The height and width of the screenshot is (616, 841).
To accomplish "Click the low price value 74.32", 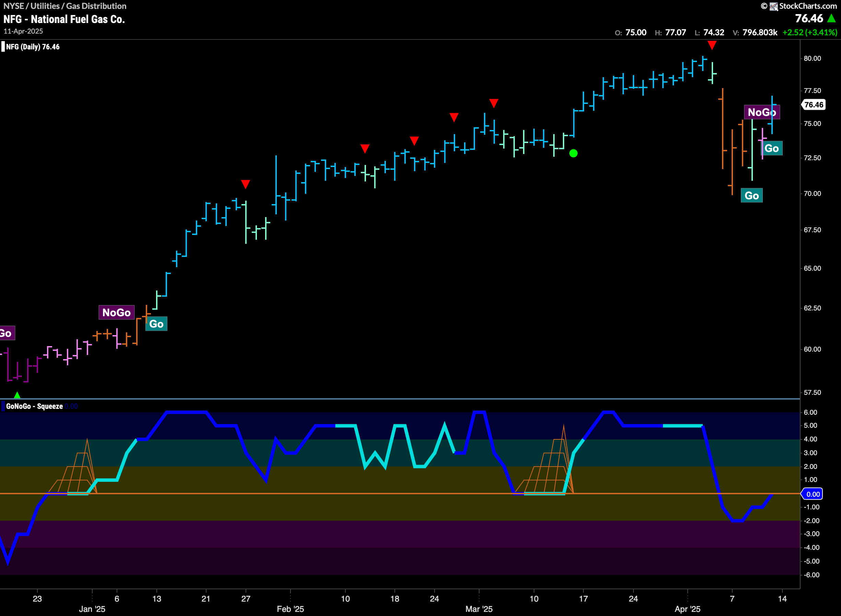I will click(713, 33).
